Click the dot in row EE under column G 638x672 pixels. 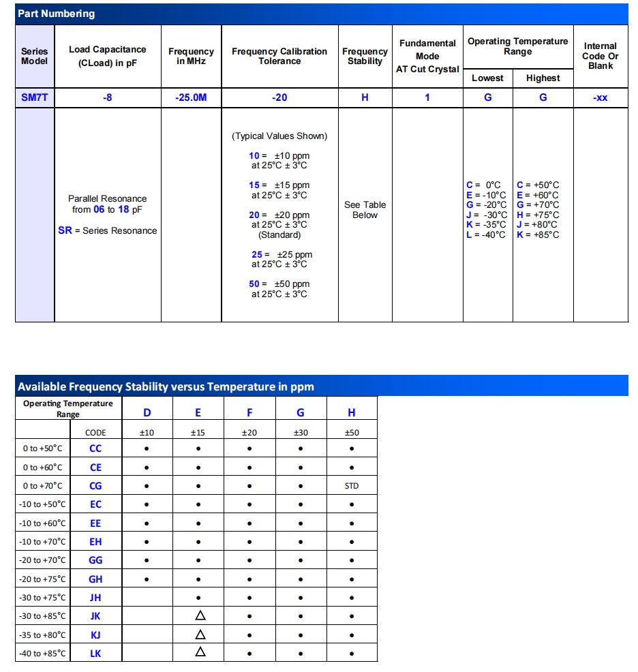301,523
